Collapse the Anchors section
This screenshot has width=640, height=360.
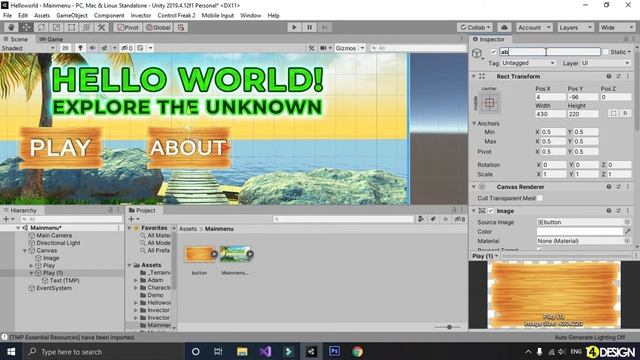point(474,123)
